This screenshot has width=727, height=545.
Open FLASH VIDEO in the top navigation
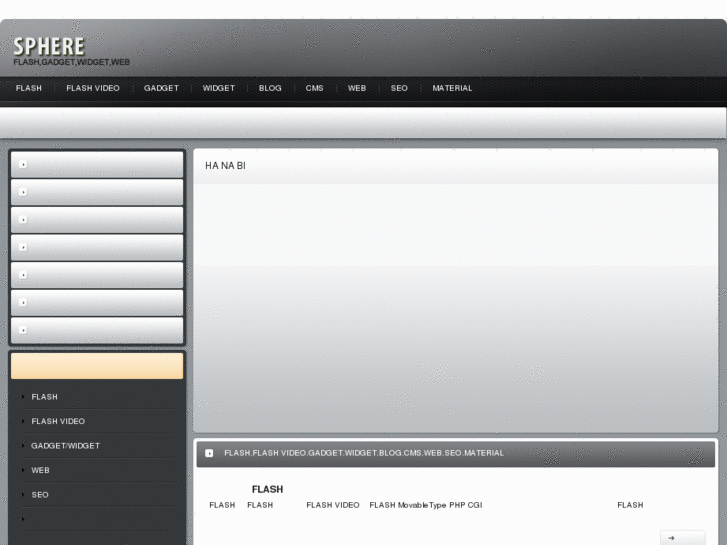click(x=93, y=88)
